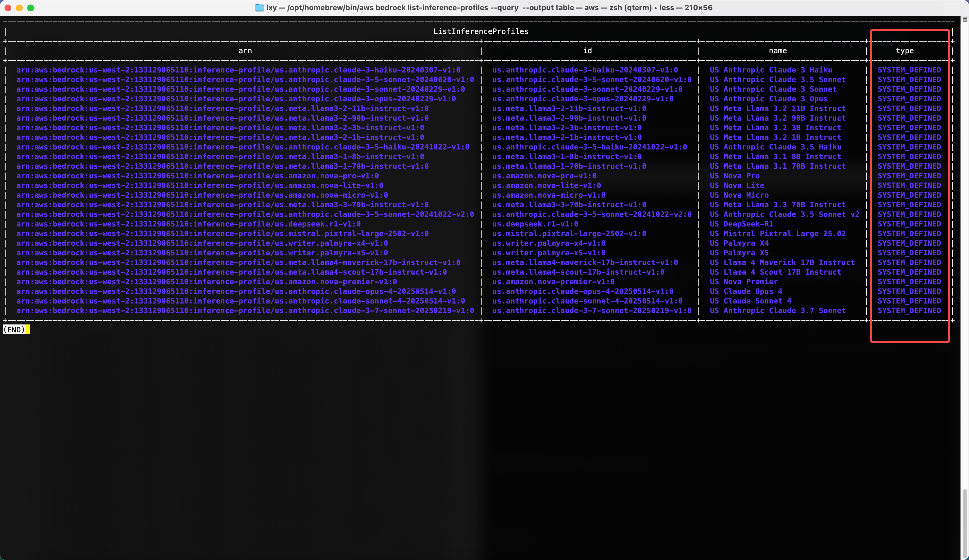The image size is (969, 560).
Task: Click the arn column header
Action: [245, 51]
